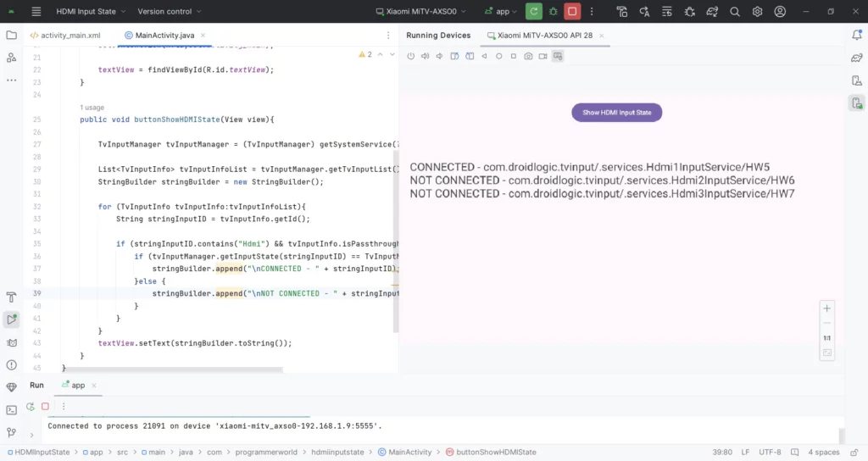Open the main hamburger menu
This screenshot has width=868, height=461.
pos(36,11)
